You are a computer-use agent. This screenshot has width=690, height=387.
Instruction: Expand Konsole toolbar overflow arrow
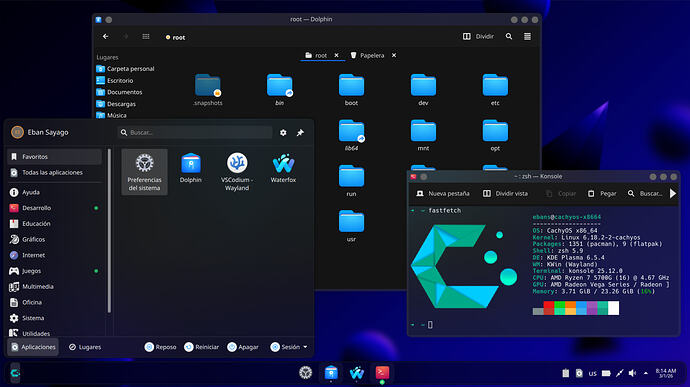click(673, 193)
